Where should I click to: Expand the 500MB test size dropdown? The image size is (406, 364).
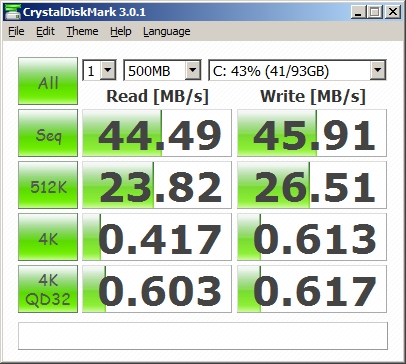tap(193, 70)
